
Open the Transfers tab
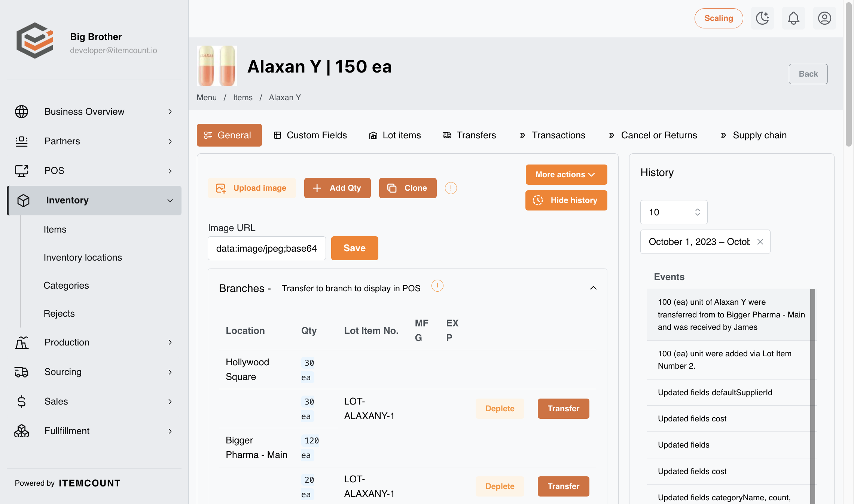pyautogui.click(x=469, y=135)
